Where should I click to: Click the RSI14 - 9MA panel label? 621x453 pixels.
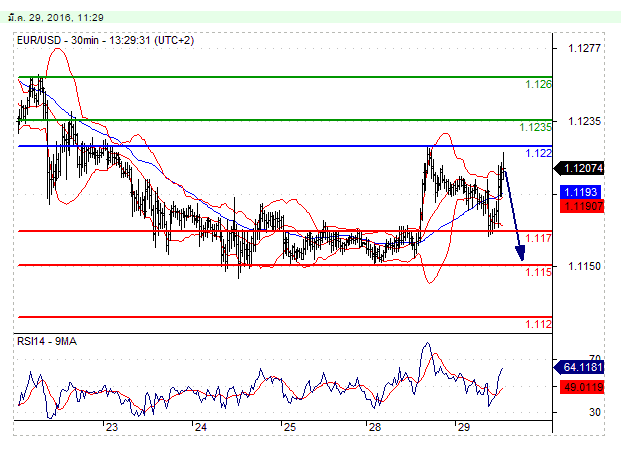pos(47,341)
